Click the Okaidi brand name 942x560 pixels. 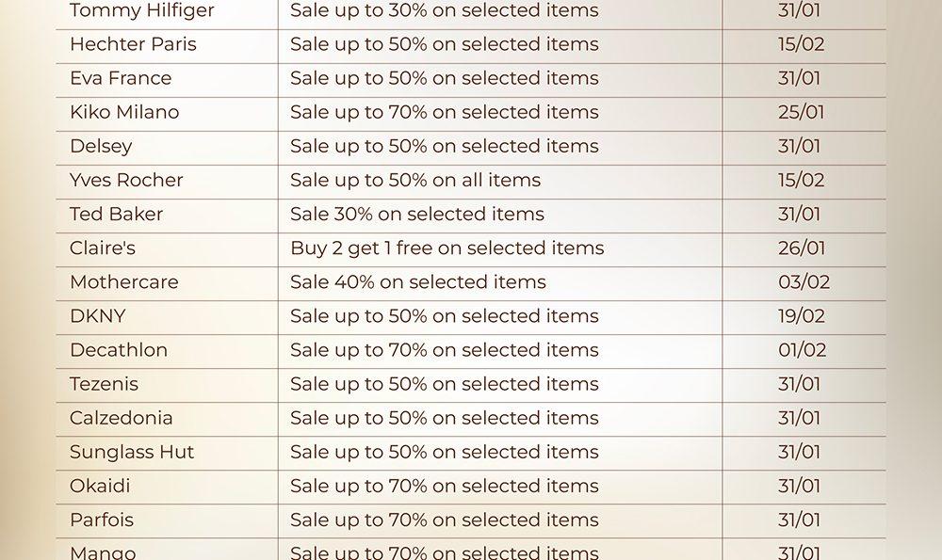tap(100, 486)
